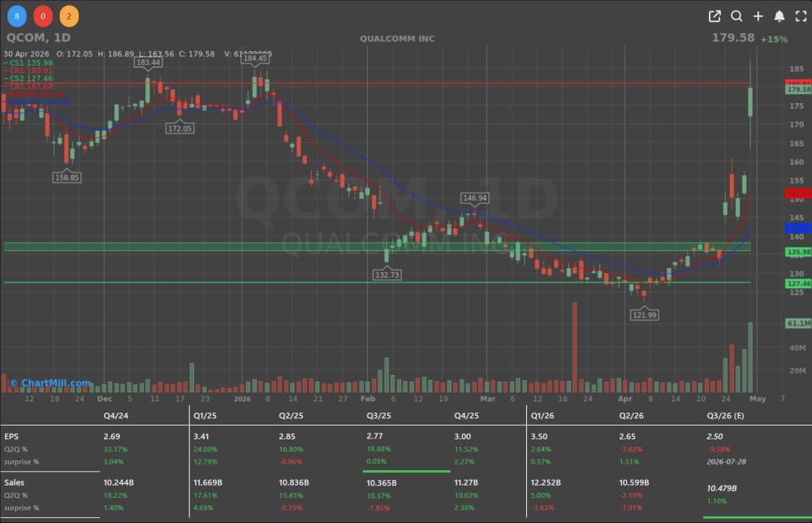Click the 183.44 swing high label
Screen dimensions: 812x523
pos(148,63)
